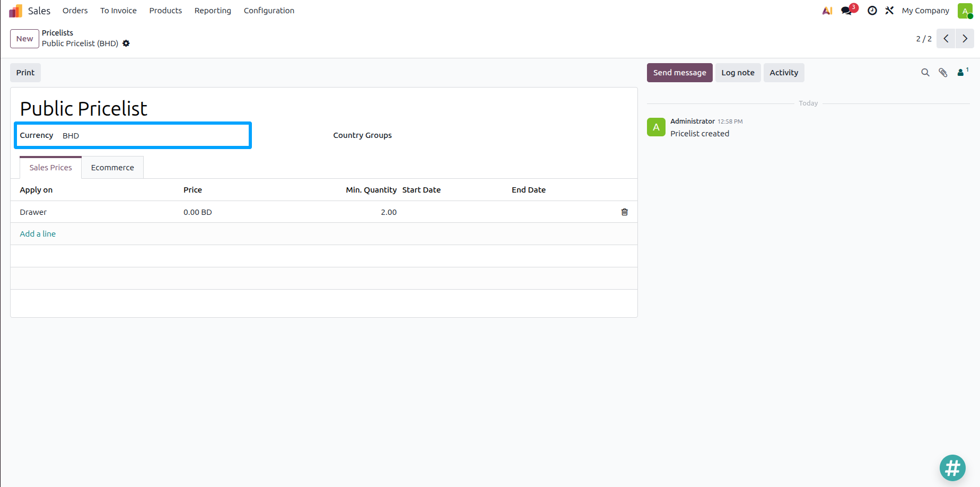Sort by Start Date column header
The image size is (980, 487).
[x=422, y=190]
